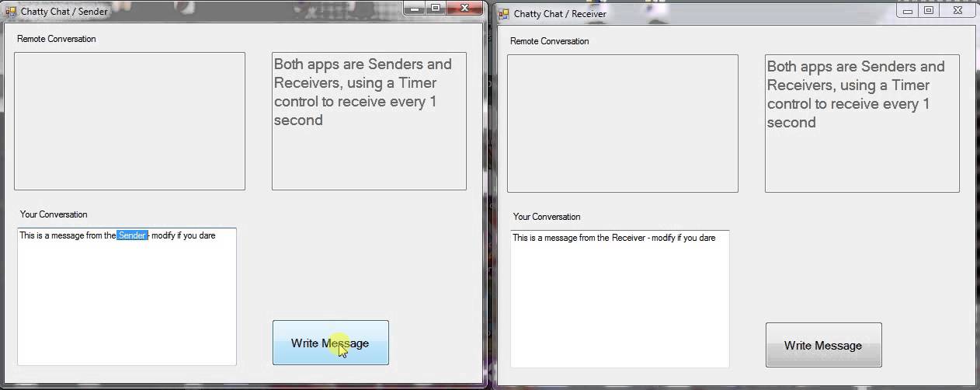Click Write Message button in Receiver window
Screen dimensions: 980x390
(823, 345)
